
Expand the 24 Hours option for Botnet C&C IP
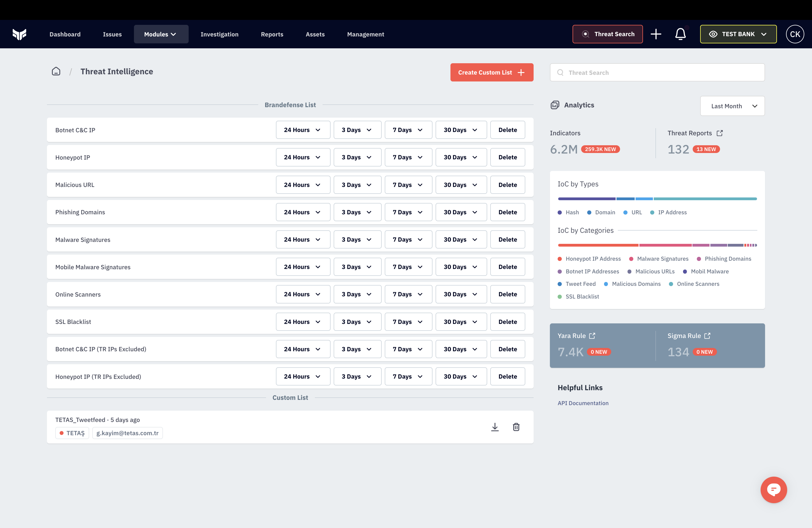[x=303, y=130]
